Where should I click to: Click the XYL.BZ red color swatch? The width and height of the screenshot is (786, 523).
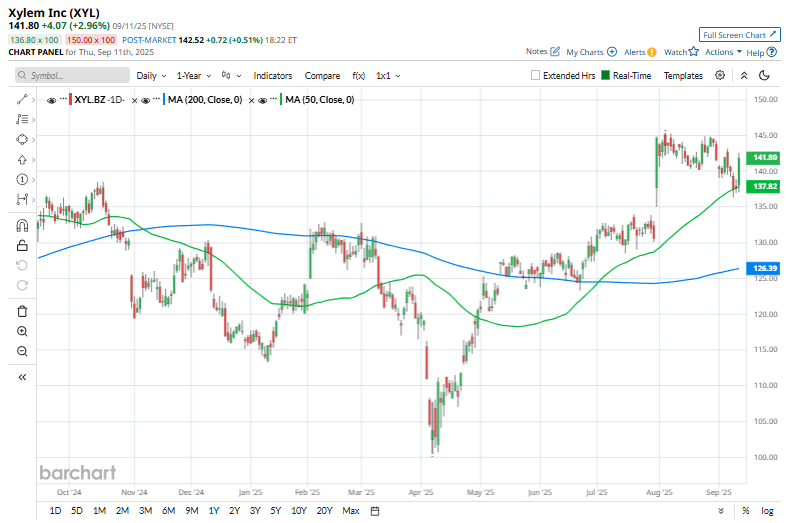click(x=71, y=99)
